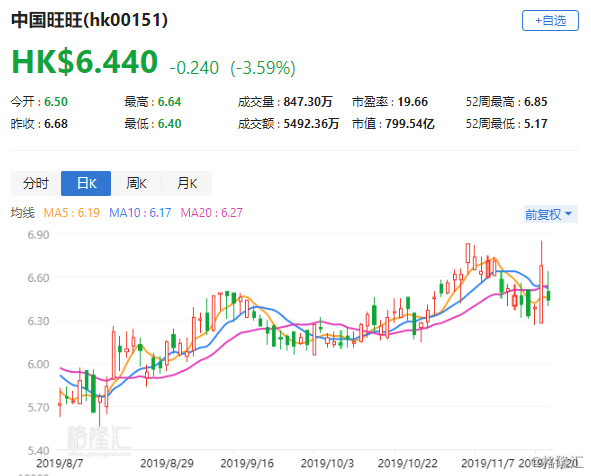Screen dimensions: 591x476
Task: Open the 周K weekly chart tab
Action: click(x=136, y=184)
